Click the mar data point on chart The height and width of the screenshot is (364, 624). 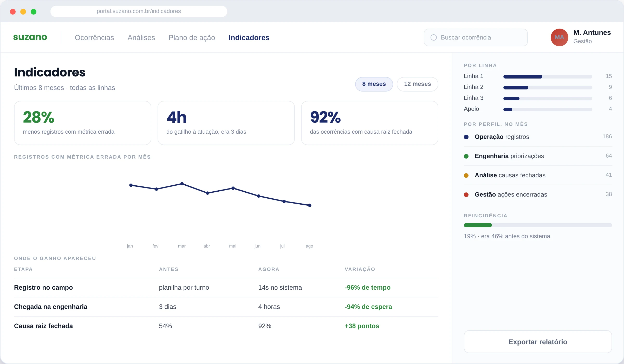[182, 184]
